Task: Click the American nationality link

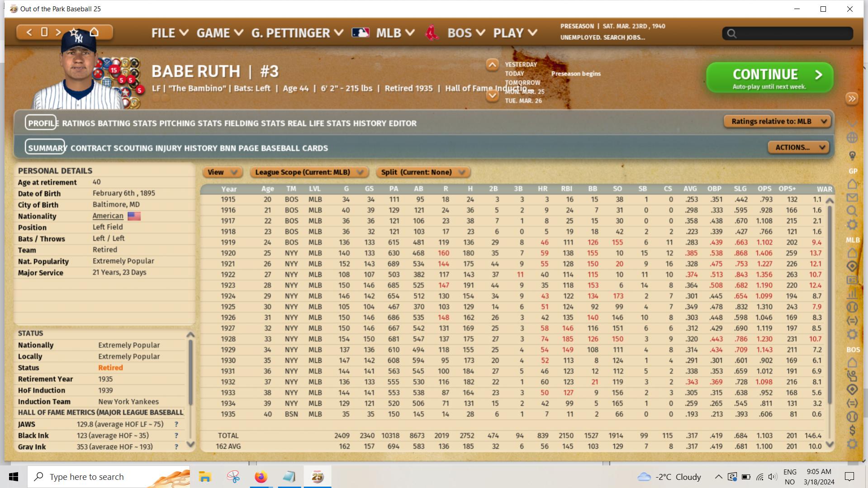Action: [x=108, y=216]
